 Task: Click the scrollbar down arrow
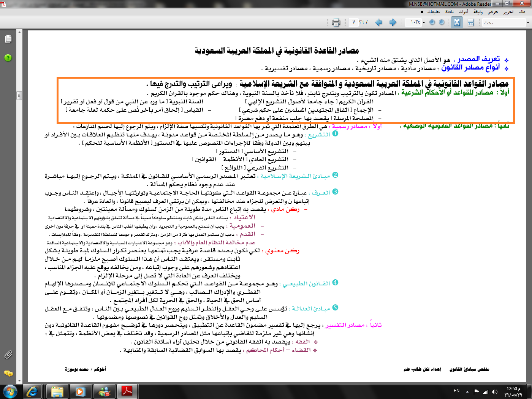[x=19, y=380]
